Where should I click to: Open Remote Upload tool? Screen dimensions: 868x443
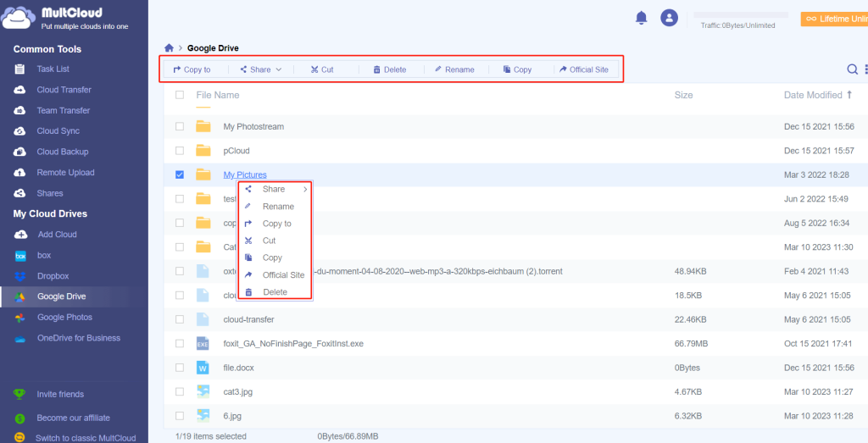65,173
